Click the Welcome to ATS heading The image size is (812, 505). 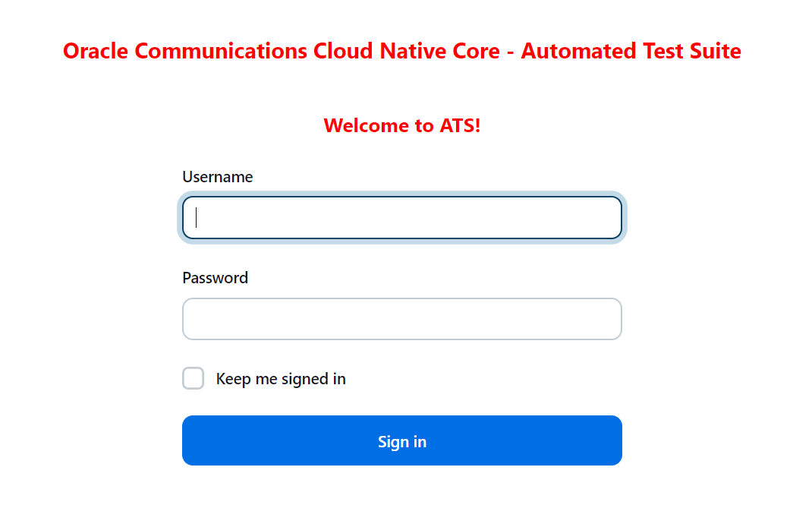[x=401, y=125]
